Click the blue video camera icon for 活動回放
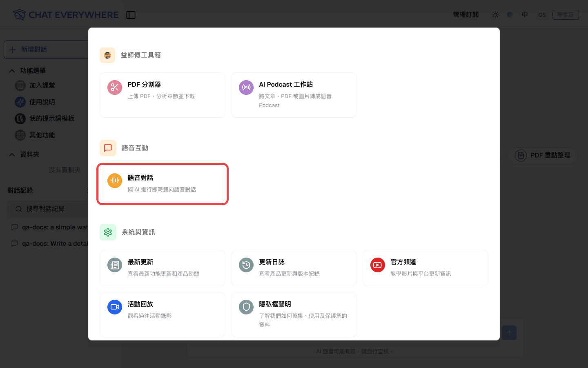588x368 pixels. pyautogui.click(x=115, y=307)
